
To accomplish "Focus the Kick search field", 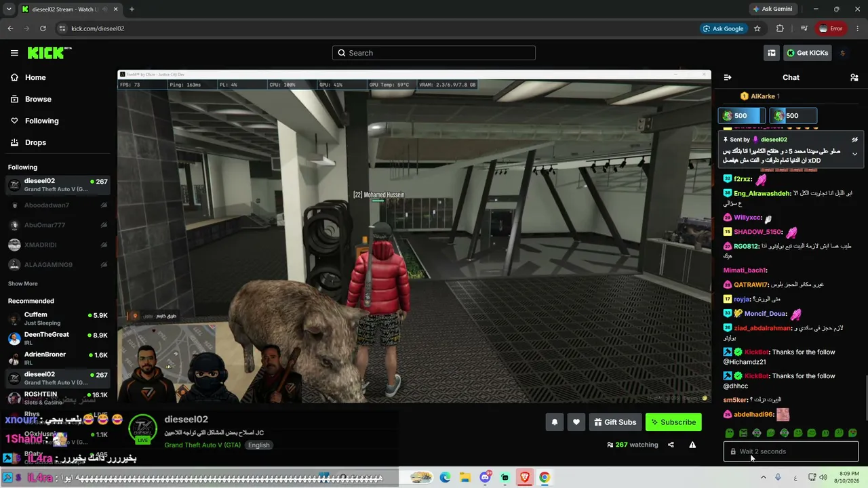I will 434,53.
